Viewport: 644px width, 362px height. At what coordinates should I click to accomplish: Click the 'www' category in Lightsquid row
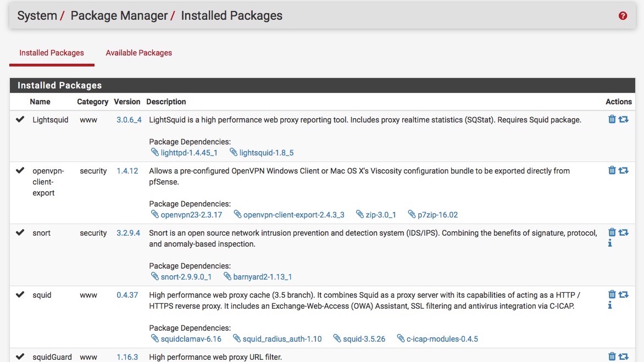click(x=88, y=120)
